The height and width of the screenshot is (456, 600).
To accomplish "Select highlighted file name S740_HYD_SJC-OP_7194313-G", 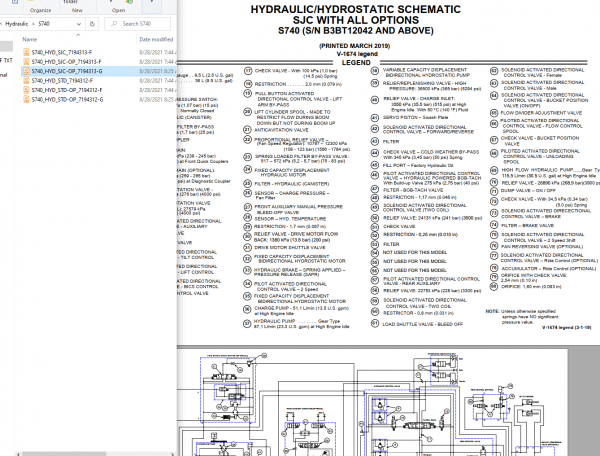I will click(x=67, y=71).
